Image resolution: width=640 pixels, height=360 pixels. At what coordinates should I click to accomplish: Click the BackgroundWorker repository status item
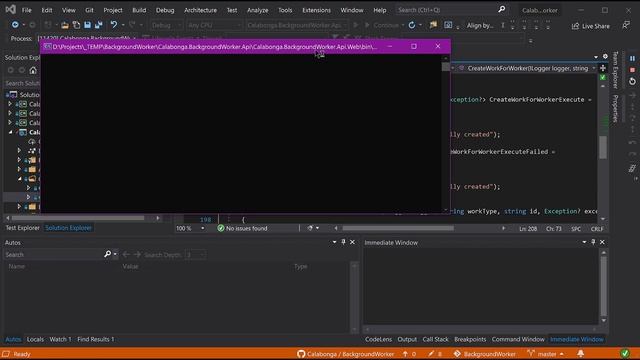point(484,354)
